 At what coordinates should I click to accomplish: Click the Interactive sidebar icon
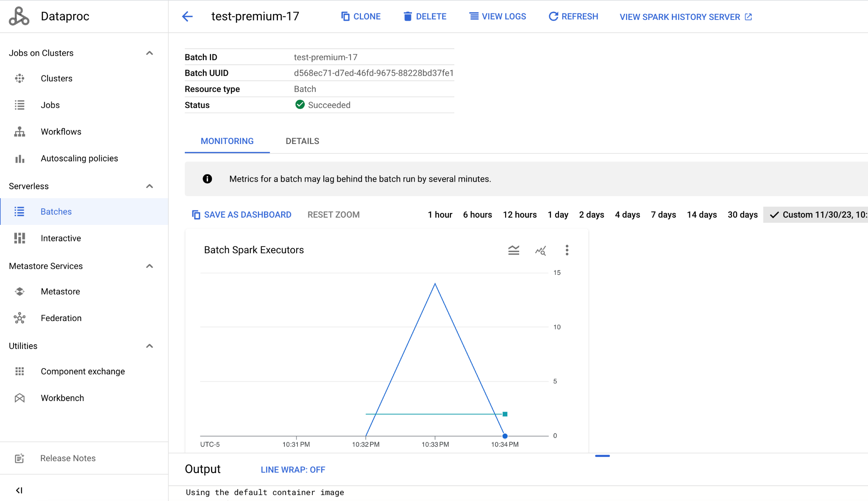tap(20, 238)
